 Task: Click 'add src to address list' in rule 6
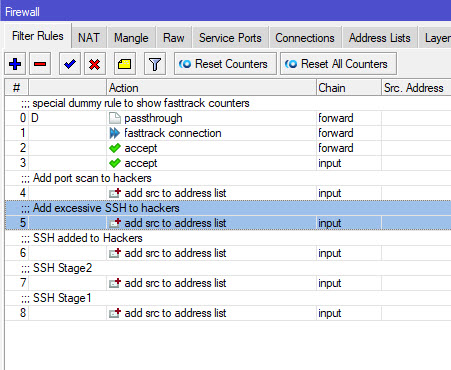pos(175,253)
